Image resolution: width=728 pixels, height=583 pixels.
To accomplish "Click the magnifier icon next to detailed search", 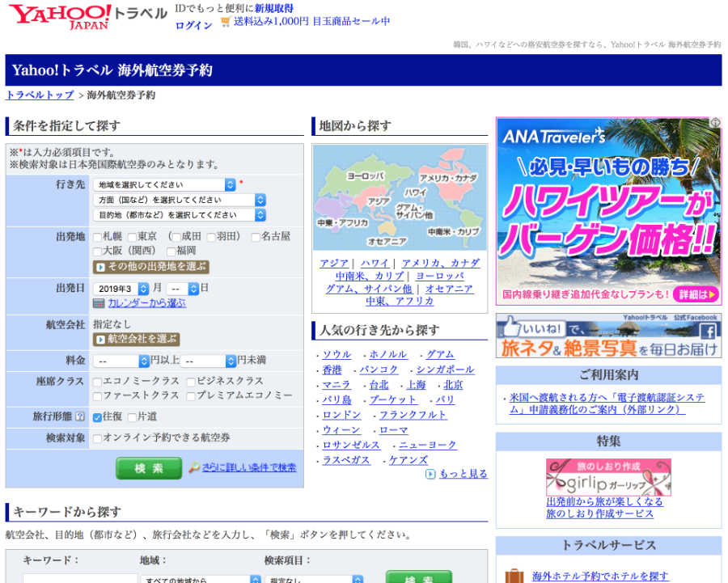I will 193,467.
